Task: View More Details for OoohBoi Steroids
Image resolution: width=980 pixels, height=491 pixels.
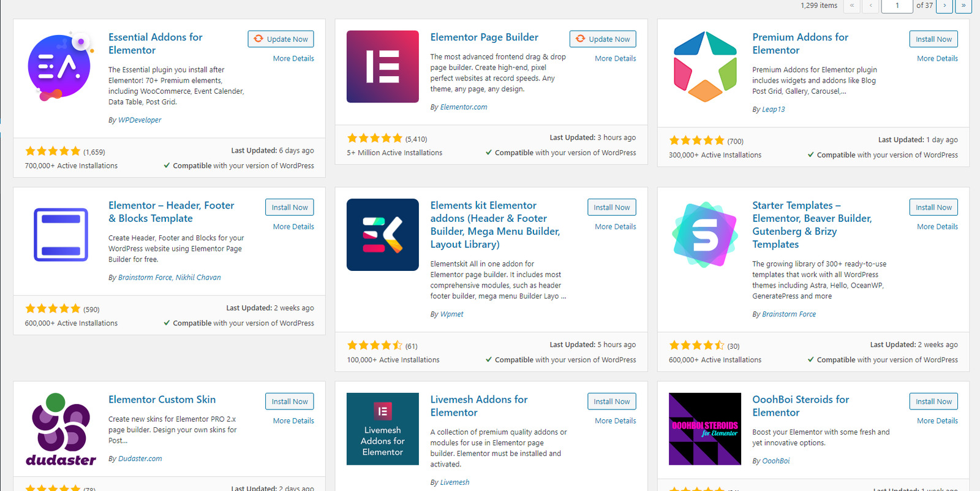Action: (937, 421)
